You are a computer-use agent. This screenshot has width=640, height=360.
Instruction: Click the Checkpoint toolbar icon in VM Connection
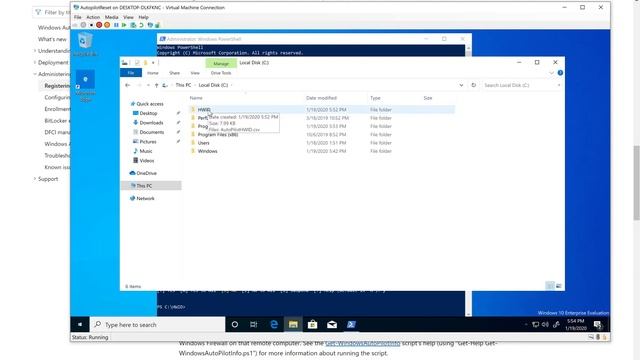(133, 25)
